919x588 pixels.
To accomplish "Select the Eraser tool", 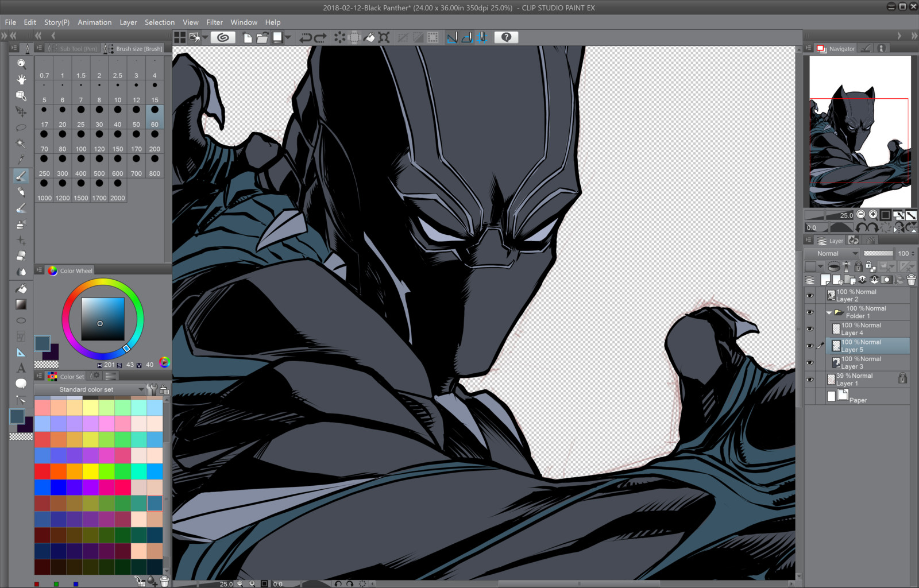I will pyautogui.click(x=21, y=256).
